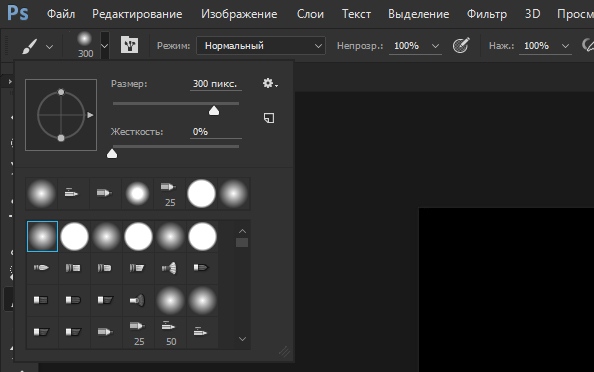Open the tool preset dropdown beside Brush icon
This screenshot has width=594, height=372.
point(49,47)
